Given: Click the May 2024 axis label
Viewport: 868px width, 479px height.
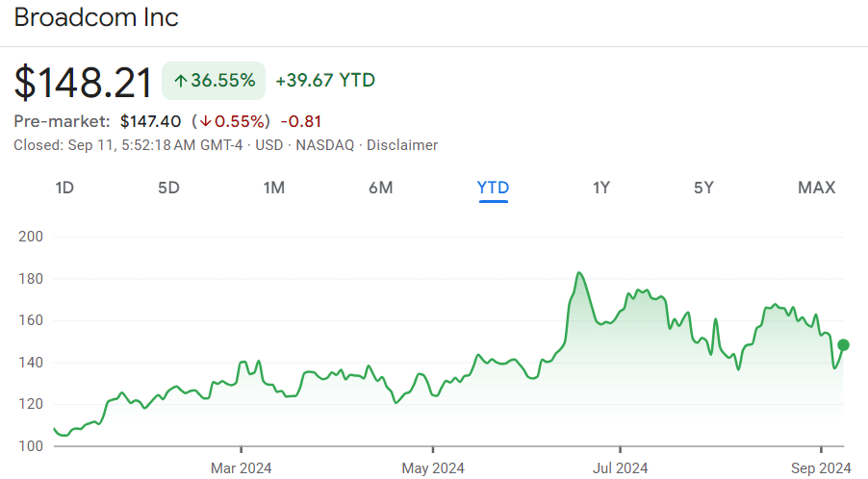Looking at the screenshot, I should (433, 468).
